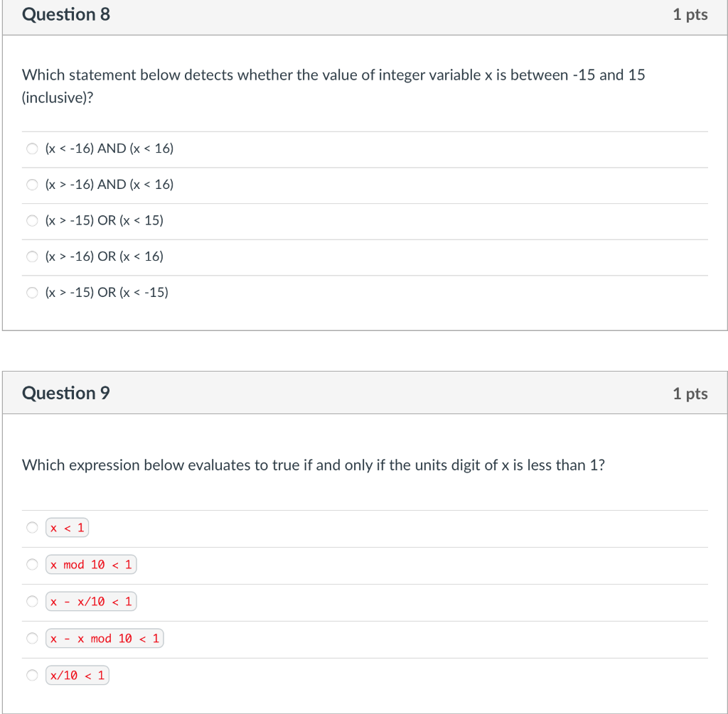Select the x - x/10 < 1 option
Screen dimensions: 728x714
click(x=32, y=601)
